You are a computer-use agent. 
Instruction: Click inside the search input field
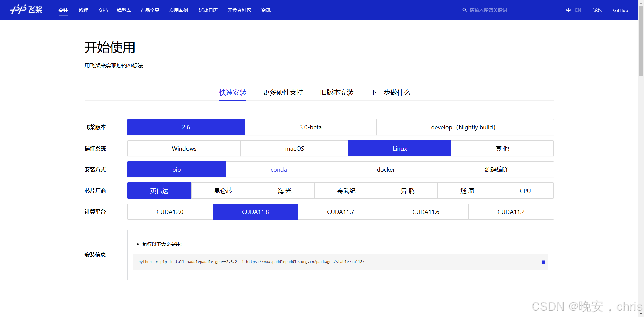coord(506,10)
